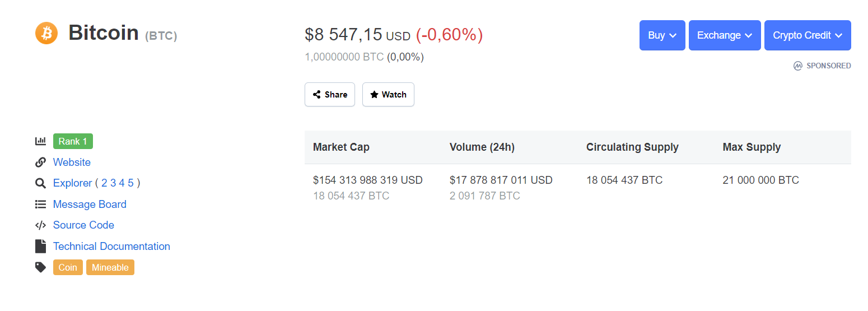
Task: Click the magnifier icon next to Explorer
Action: point(40,183)
